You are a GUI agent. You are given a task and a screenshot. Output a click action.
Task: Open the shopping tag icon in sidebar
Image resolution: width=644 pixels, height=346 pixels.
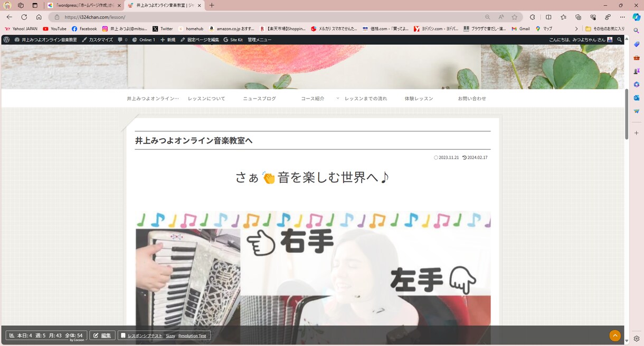tap(637, 44)
